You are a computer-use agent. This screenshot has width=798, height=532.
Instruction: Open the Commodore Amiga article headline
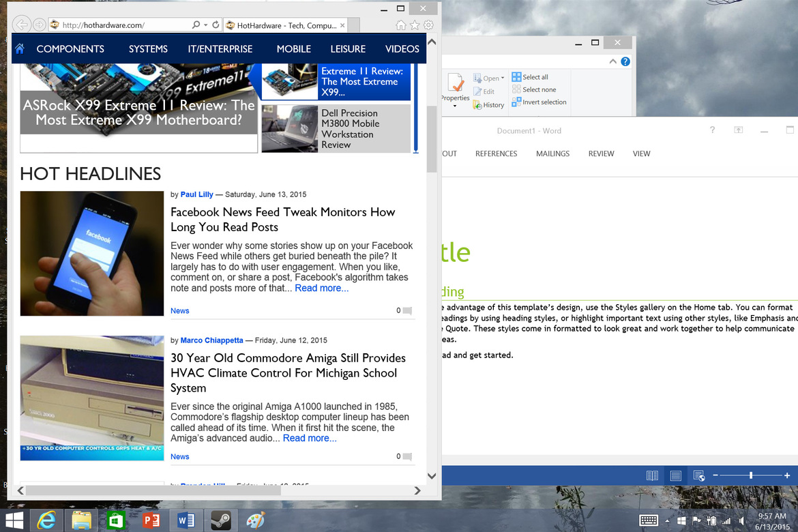click(x=288, y=372)
